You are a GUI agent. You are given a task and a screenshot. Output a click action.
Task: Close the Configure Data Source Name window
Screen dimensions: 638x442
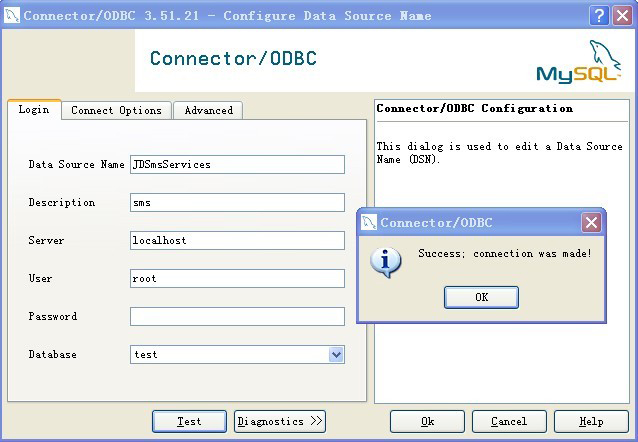(x=623, y=15)
